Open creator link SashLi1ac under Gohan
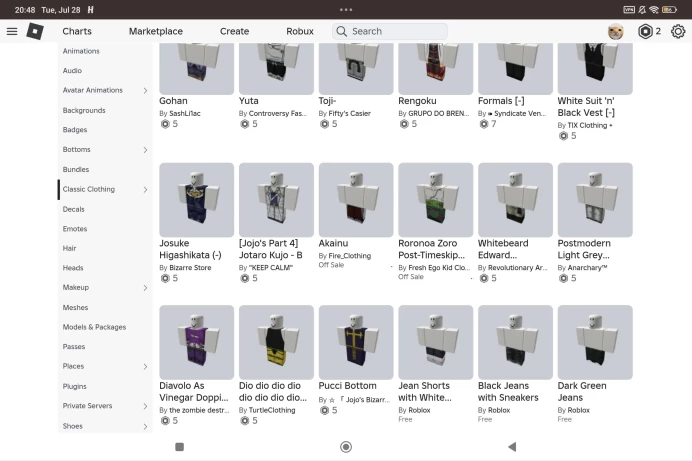 [184, 113]
